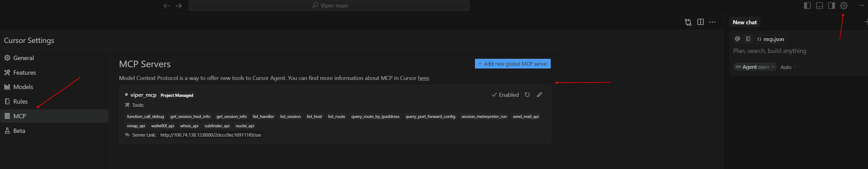Disable the viper_mcp Enabled toggle

tap(505, 95)
